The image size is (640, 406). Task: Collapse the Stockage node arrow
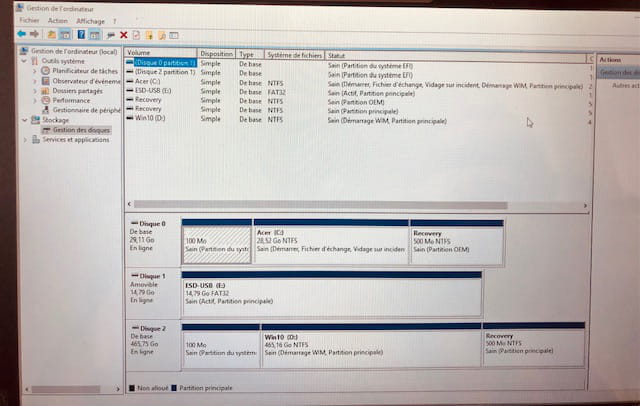click(x=24, y=120)
